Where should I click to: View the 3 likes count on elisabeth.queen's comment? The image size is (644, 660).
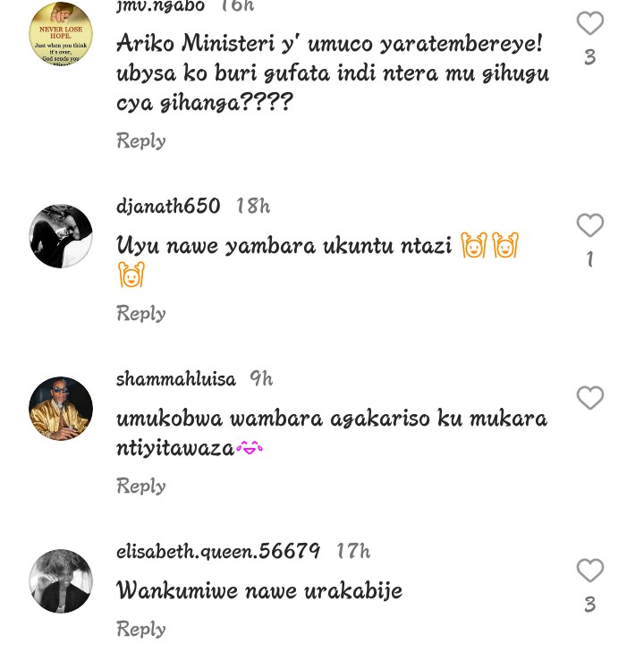(x=589, y=605)
